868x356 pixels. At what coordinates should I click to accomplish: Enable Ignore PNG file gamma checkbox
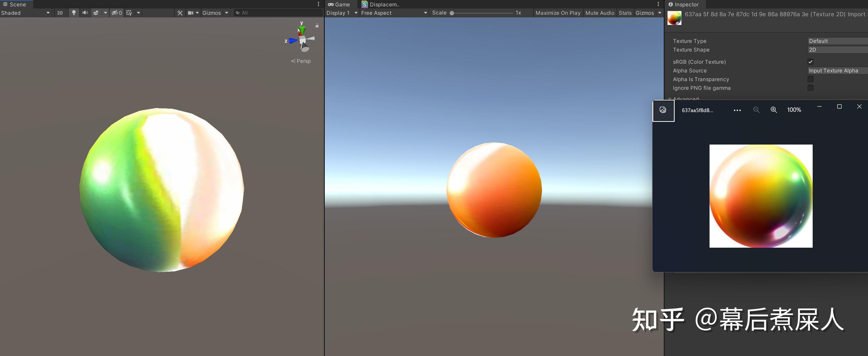(810, 88)
